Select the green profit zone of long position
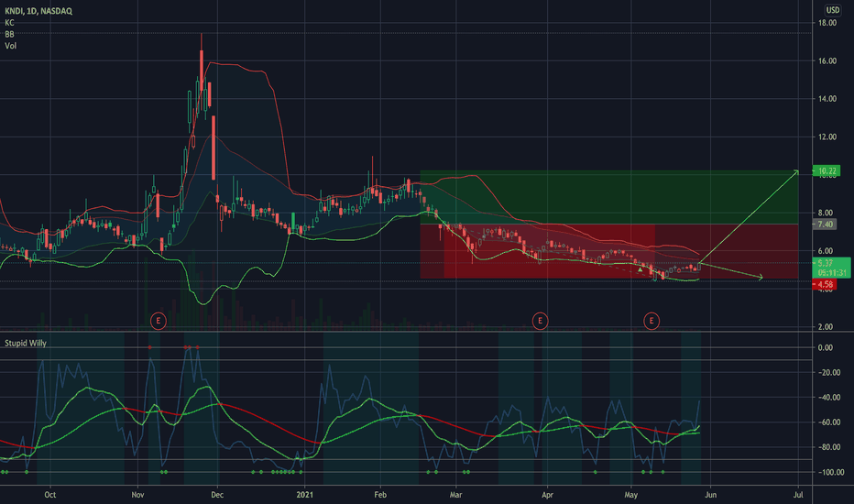 [609, 197]
